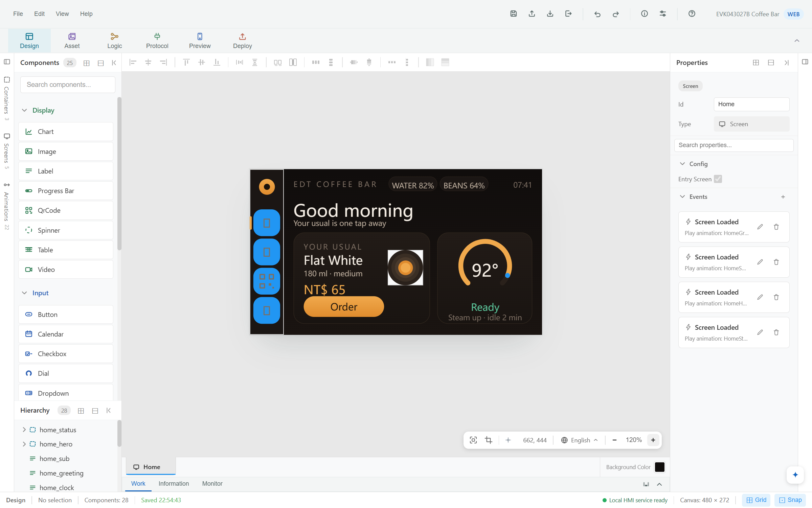Open the File menu

click(18, 14)
